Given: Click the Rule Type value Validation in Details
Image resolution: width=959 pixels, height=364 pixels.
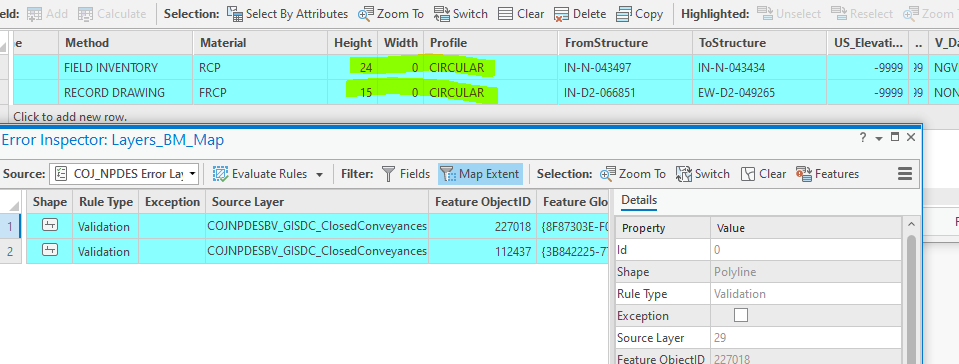Looking at the screenshot, I should tap(805, 294).
